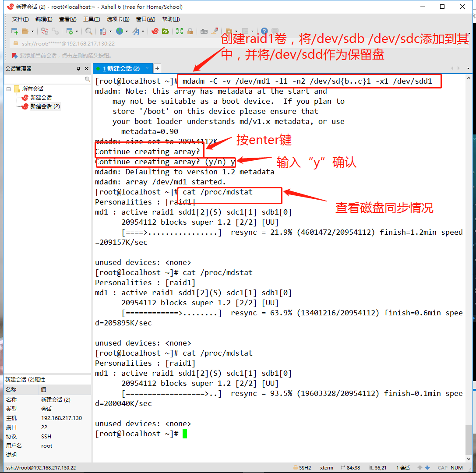Click the status bar down arrow
476x473 pixels.
click(427, 468)
